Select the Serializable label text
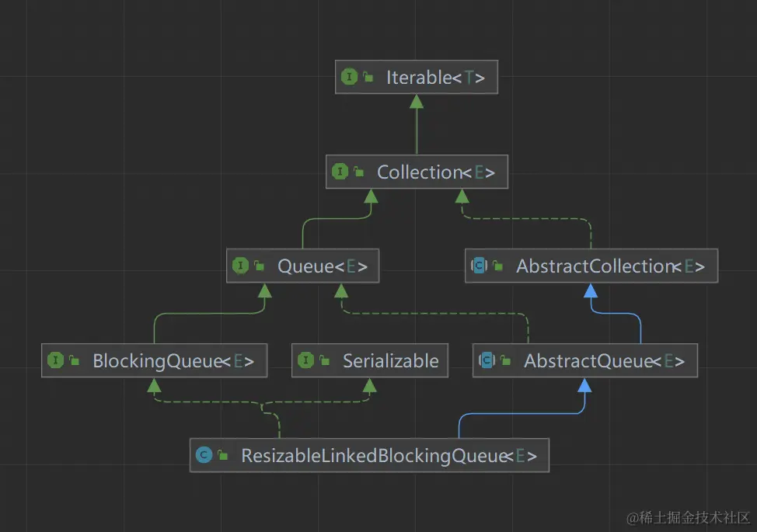Viewport: 757px width, 532px height. 391,361
